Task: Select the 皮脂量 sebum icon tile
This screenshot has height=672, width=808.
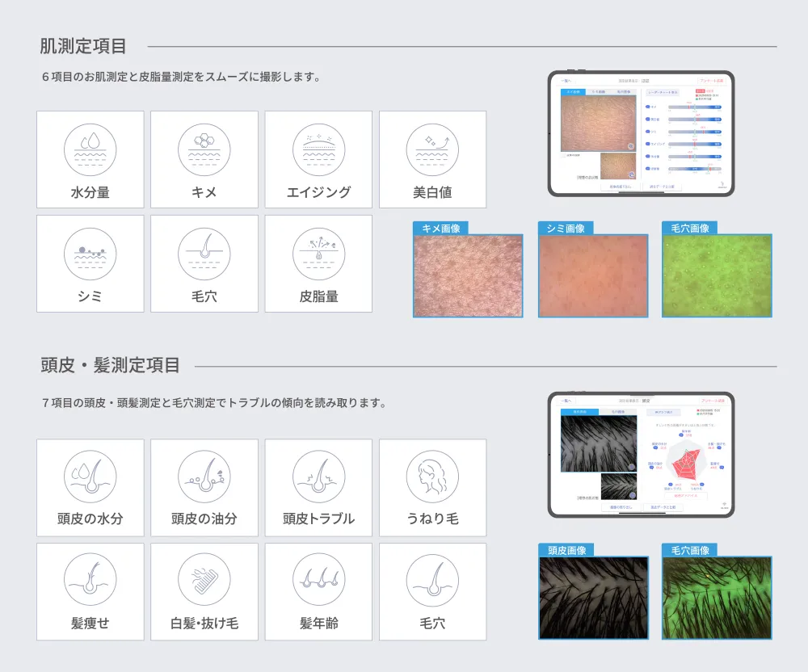Action: pyautogui.click(x=318, y=263)
